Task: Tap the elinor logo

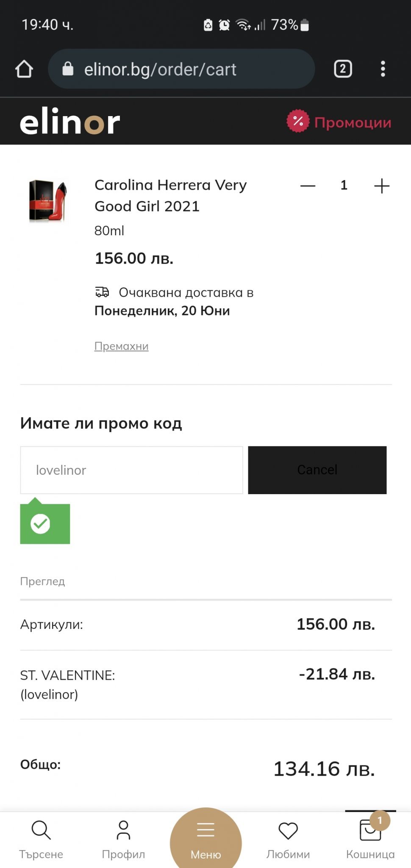Action: click(x=70, y=122)
